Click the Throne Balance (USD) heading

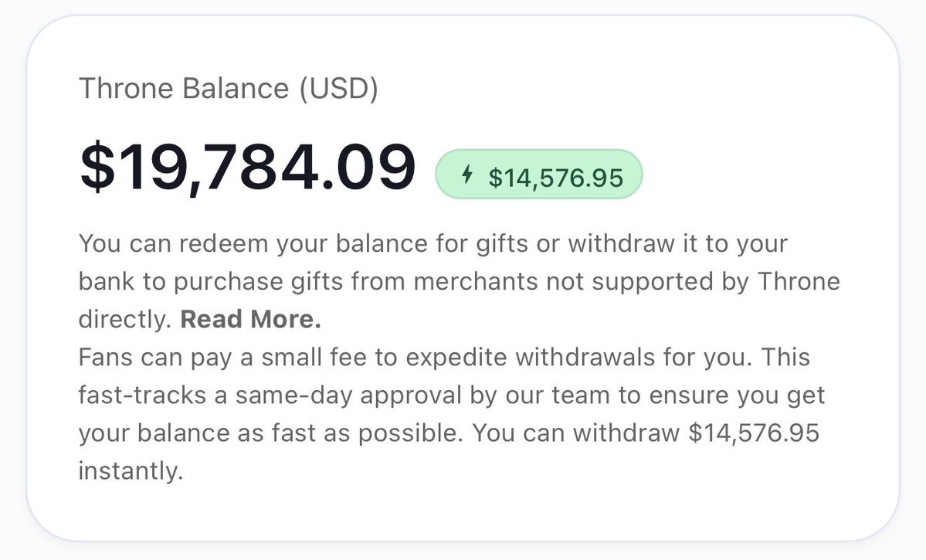[229, 90]
